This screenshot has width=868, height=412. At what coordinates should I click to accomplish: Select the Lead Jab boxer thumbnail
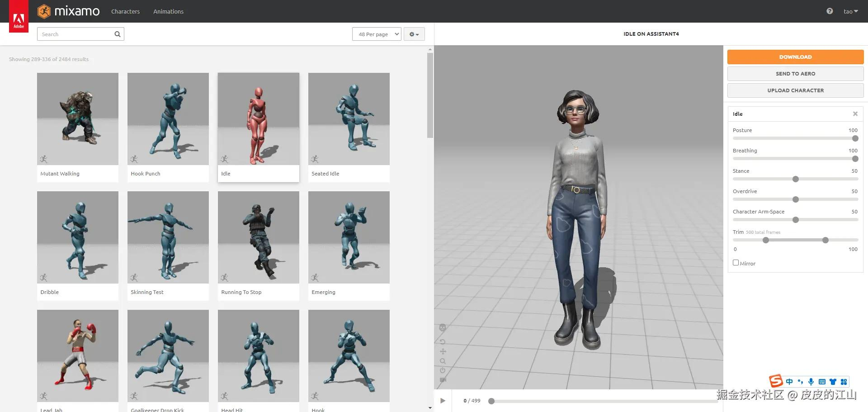tap(78, 356)
